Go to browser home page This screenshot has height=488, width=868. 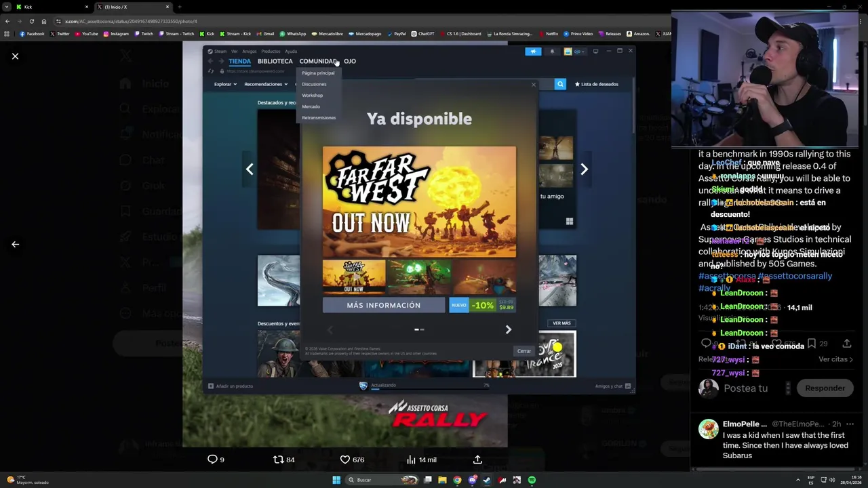[43, 21]
